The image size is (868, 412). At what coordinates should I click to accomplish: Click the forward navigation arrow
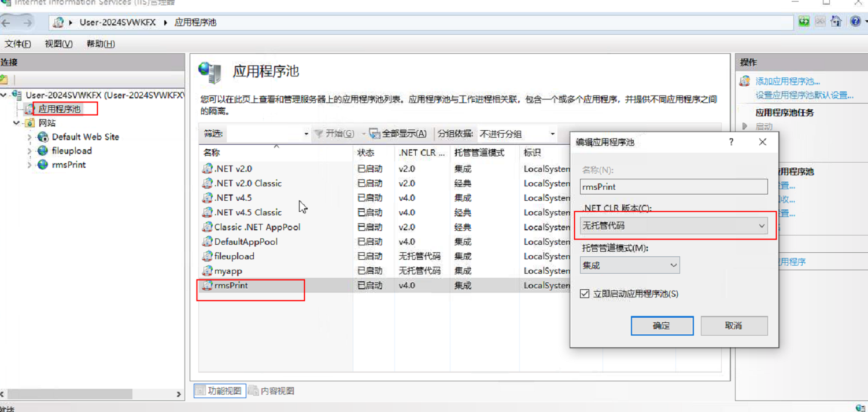(27, 23)
